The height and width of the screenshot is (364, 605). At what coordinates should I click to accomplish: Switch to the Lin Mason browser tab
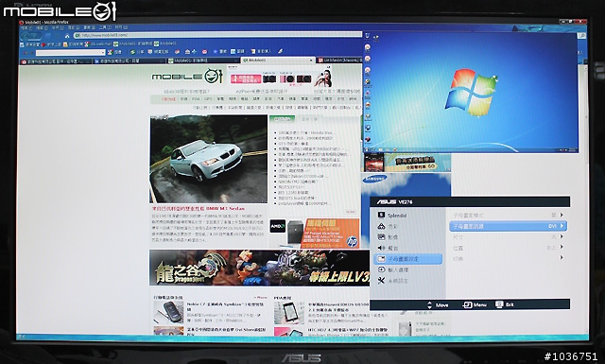pos(339,61)
